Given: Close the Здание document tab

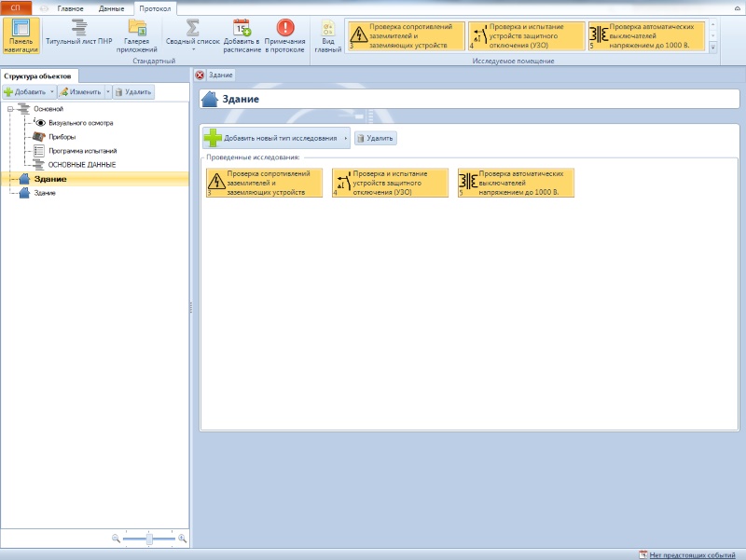Looking at the screenshot, I should pyautogui.click(x=200, y=75).
